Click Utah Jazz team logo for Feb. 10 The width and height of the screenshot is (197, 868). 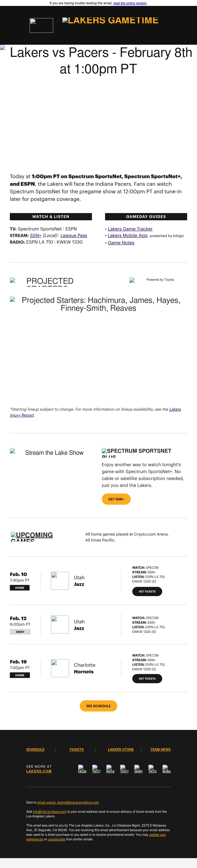(x=60, y=581)
